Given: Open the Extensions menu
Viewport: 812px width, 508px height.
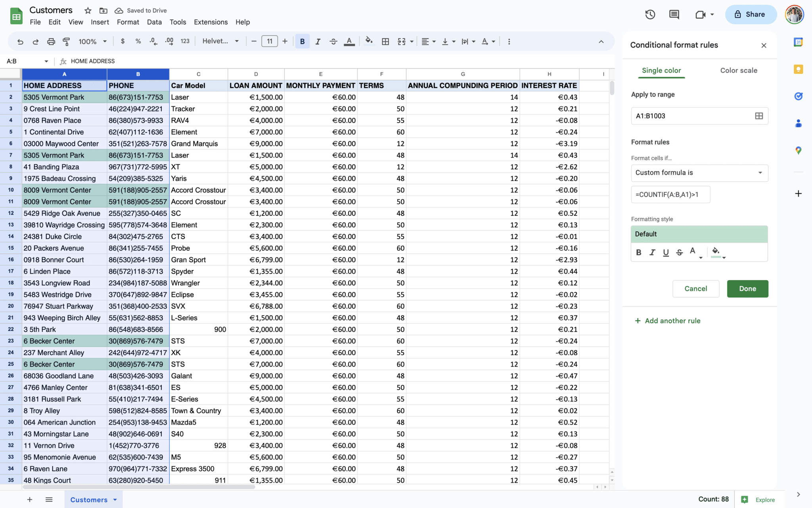Looking at the screenshot, I should [211, 22].
